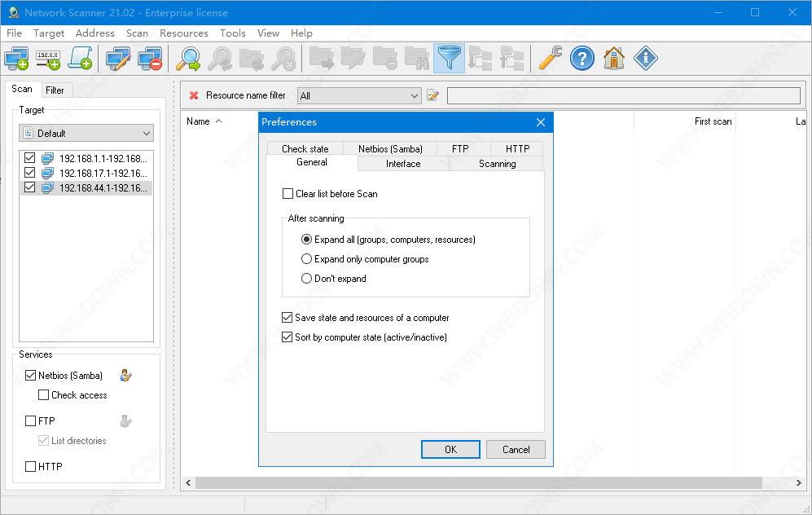Viewport: 812px width, 515px height.
Task: Open the Netbios (Samba) preferences tab
Action: pyautogui.click(x=390, y=148)
